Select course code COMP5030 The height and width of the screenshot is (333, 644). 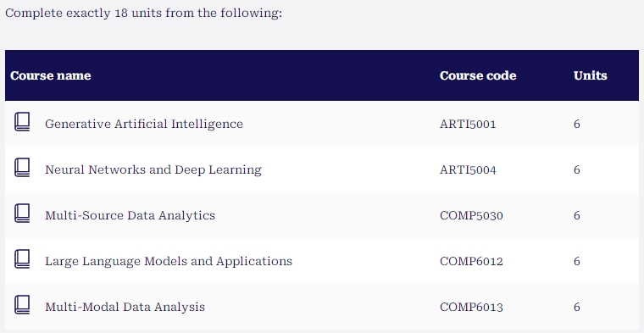tap(471, 215)
